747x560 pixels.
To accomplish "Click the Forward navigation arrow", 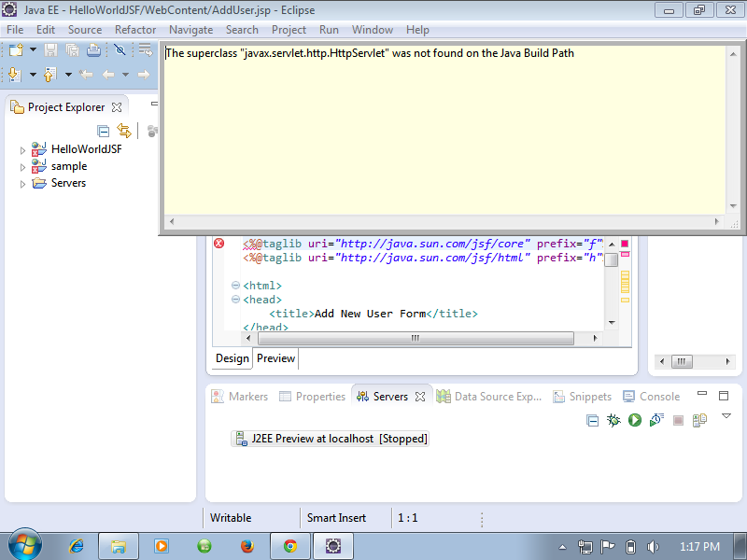I will [144, 75].
